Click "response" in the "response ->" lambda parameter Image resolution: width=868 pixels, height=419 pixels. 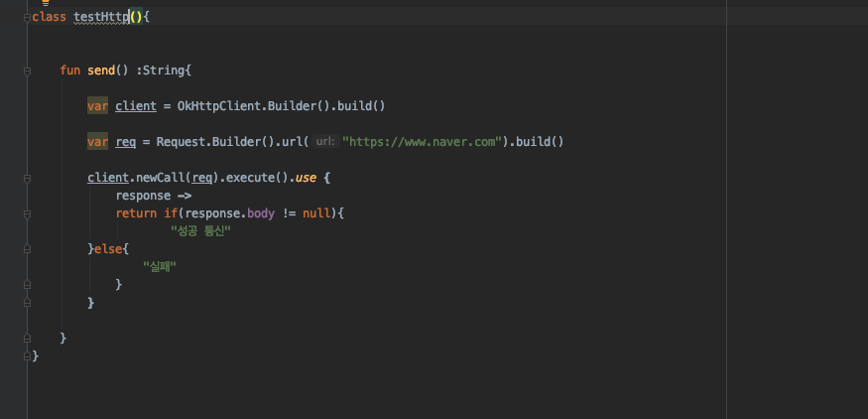[x=143, y=196]
